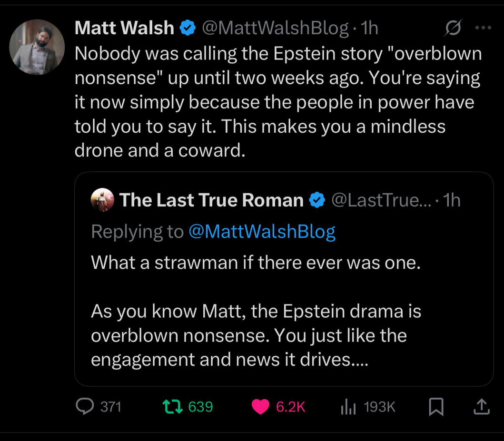Click the reply speech bubble icon
504x441 pixels.
click(x=85, y=406)
